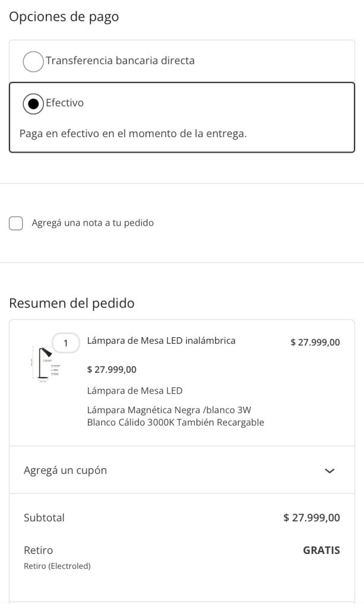Click the unit price below product title
Viewport: 364px width, 608px height.
tap(112, 369)
